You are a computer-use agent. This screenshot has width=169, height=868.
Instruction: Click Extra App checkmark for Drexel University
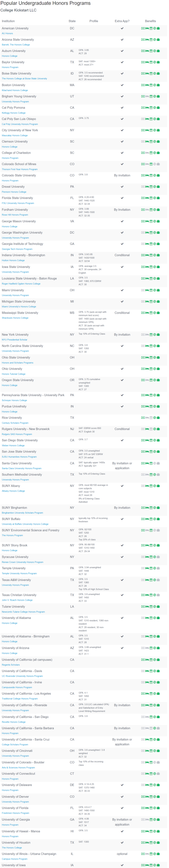click(122, 187)
